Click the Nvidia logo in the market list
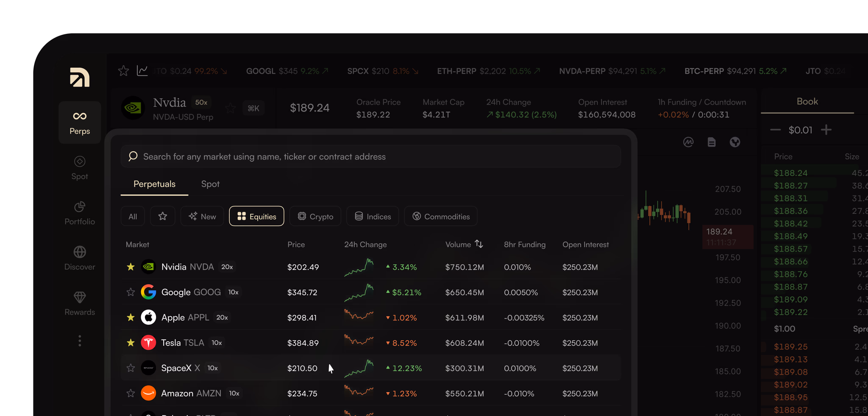 [x=148, y=267]
